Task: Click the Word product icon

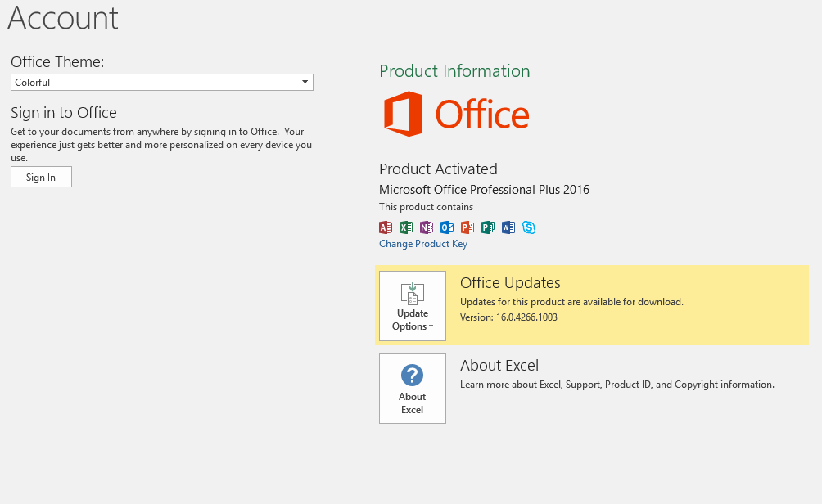Action: (x=508, y=227)
